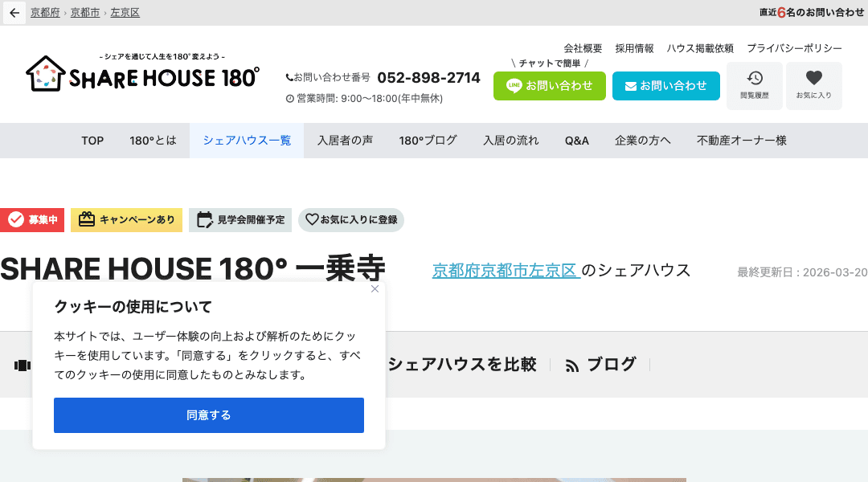Image resolution: width=868 pixels, height=482 pixels.
Task: Select 180°ブログ menu item
Action: click(428, 141)
